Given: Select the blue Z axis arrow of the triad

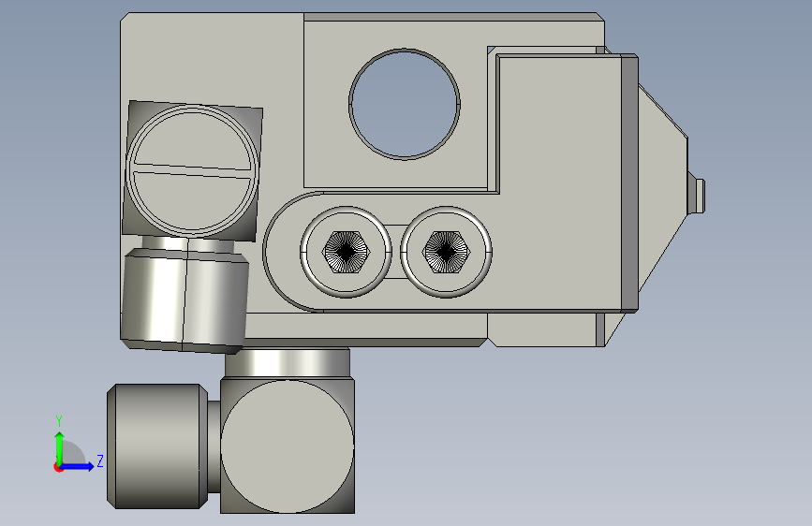Looking at the screenshot, I should pos(78,466).
